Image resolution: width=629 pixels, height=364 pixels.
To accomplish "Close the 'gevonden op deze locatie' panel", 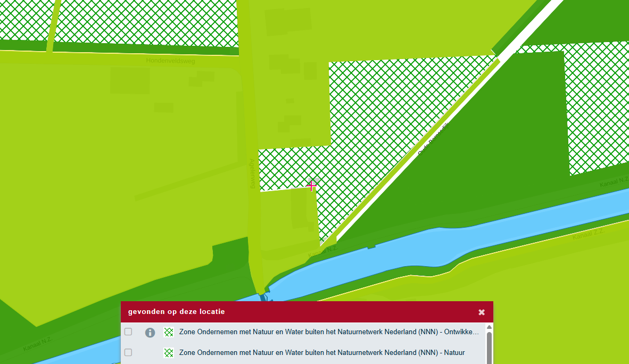I will [x=482, y=312].
